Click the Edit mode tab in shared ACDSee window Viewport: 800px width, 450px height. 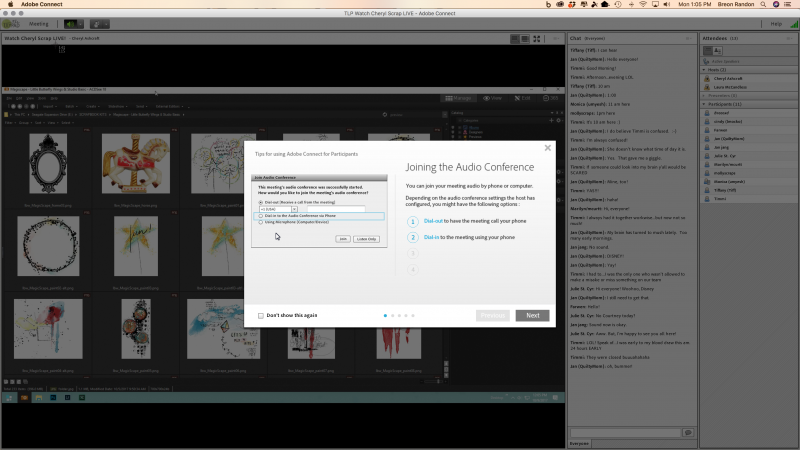522,98
